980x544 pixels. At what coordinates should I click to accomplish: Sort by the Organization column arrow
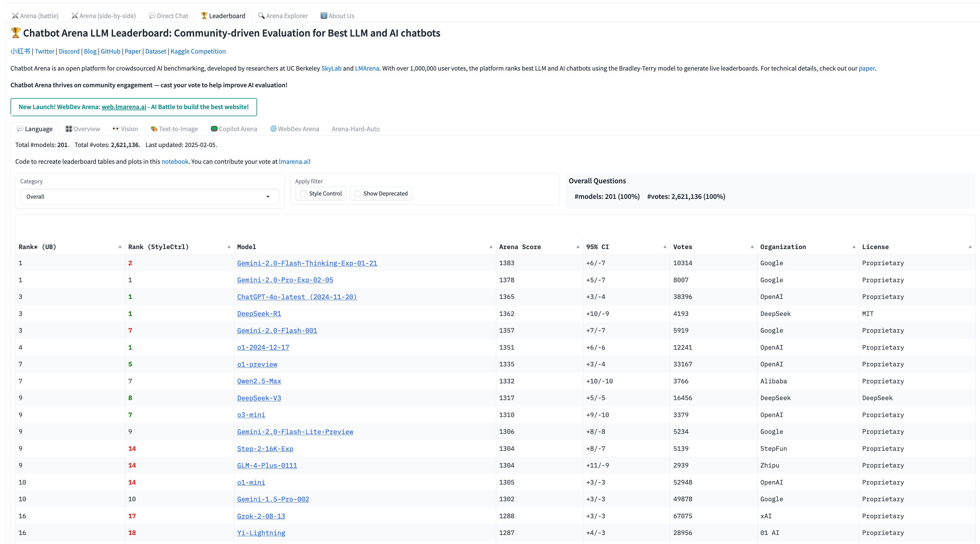tap(854, 246)
